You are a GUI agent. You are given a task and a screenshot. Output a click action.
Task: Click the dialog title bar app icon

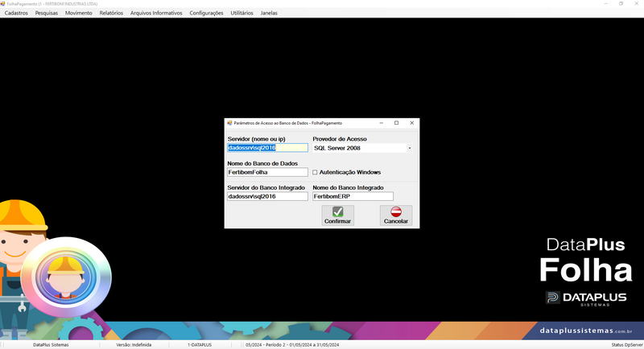pyautogui.click(x=229, y=122)
